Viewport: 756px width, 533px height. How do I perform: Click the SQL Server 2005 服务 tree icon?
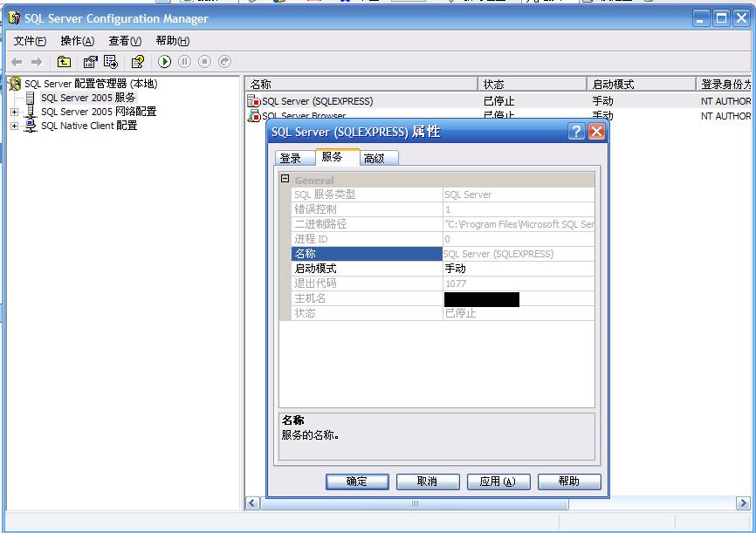(31, 98)
